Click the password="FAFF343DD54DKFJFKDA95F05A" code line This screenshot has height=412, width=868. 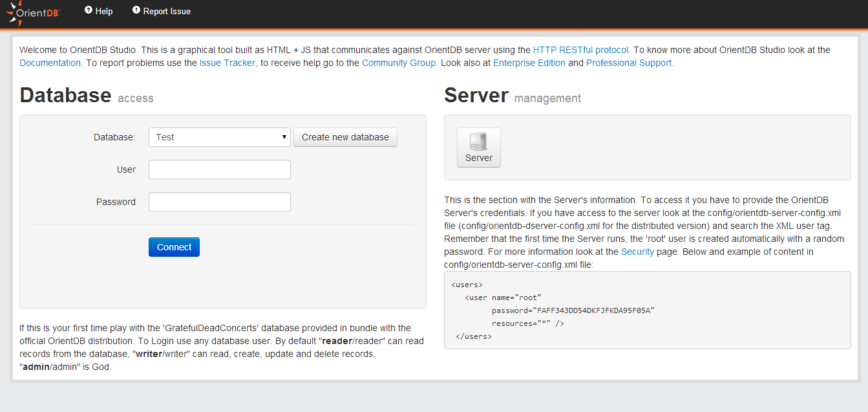(573, 310)
